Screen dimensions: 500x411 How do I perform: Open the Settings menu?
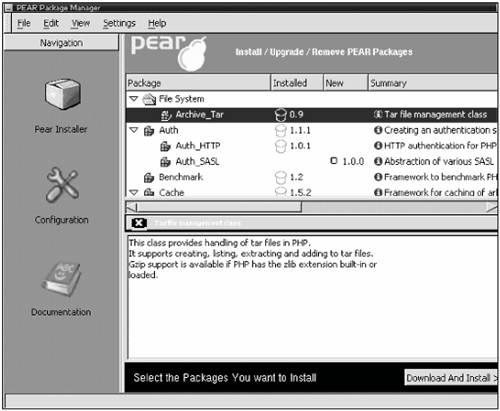coord(119,23)
